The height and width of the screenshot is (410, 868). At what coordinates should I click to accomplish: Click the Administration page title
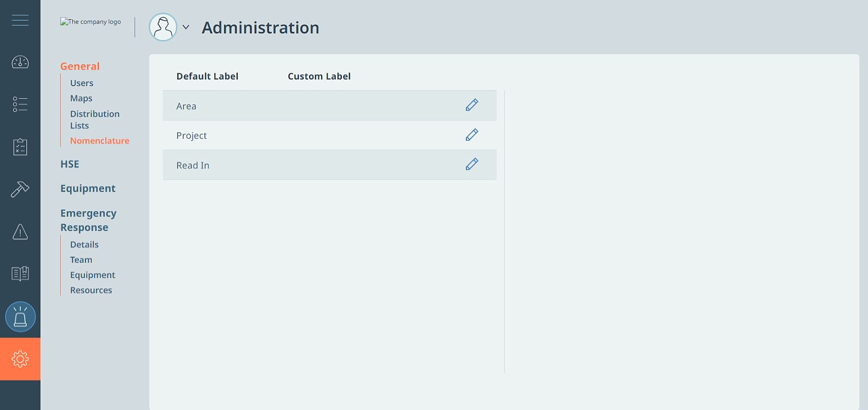pos(260,27)
